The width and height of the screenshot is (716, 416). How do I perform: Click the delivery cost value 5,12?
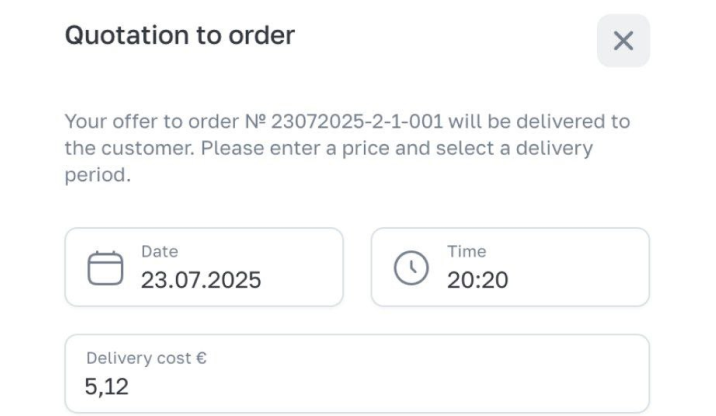pos(106,387)
